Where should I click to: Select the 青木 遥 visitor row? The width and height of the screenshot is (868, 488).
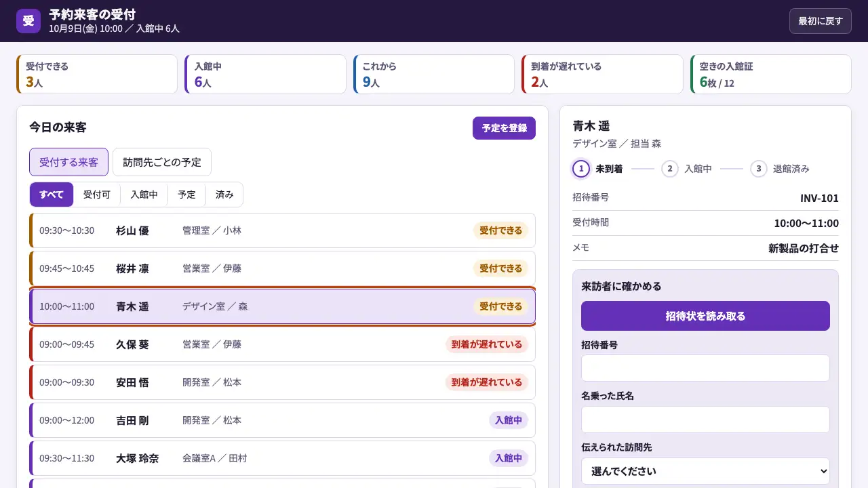pos(282,306)
